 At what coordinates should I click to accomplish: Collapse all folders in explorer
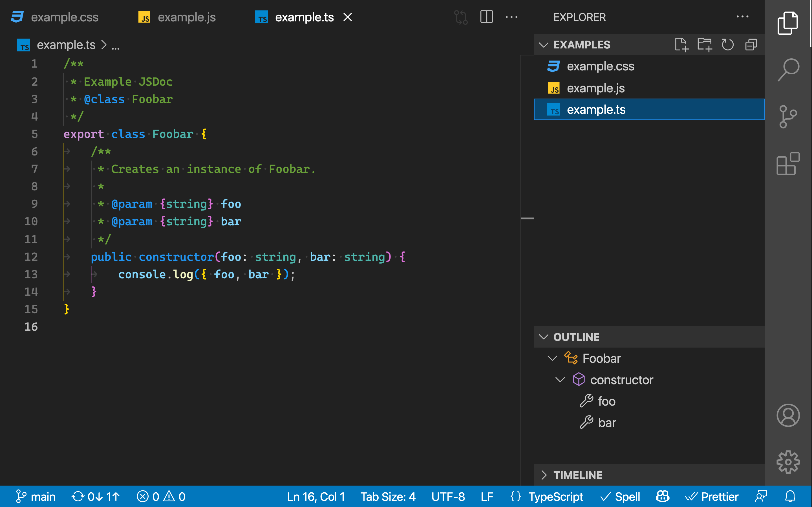coord(751,45)
